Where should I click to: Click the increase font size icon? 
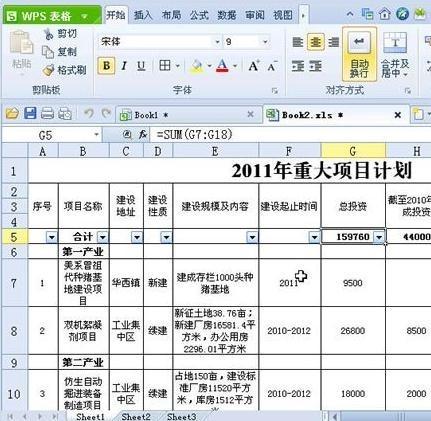point(254,66)
